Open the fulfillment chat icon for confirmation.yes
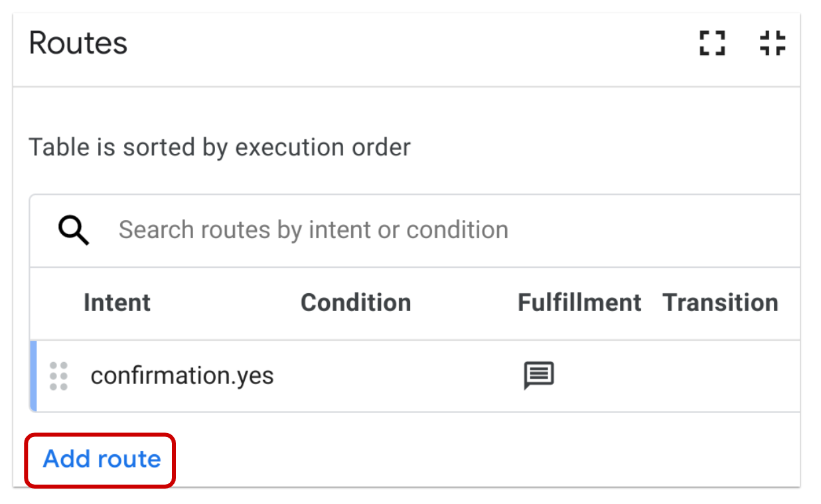This screenshot has height=504, width=821. (x=538, y=375)
